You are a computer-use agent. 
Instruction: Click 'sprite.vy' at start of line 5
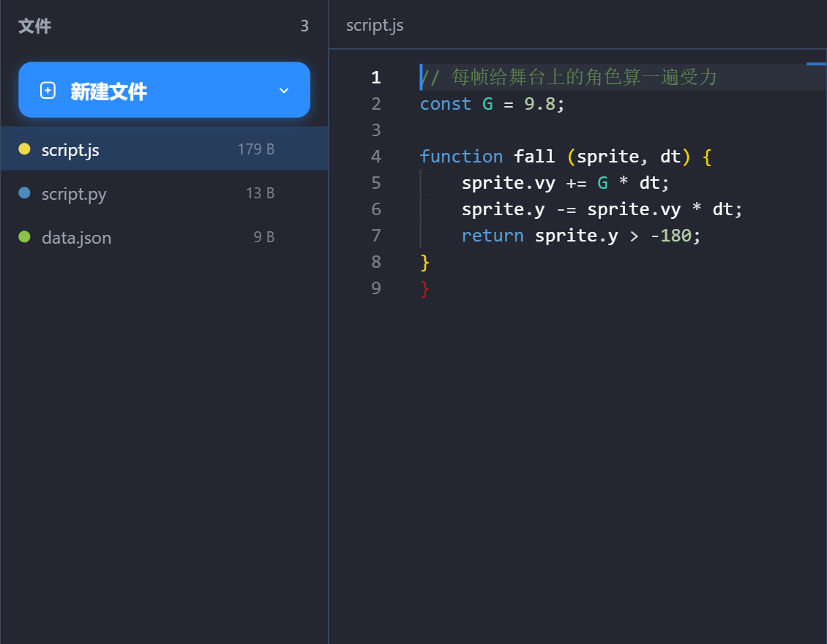coord(509,183)
